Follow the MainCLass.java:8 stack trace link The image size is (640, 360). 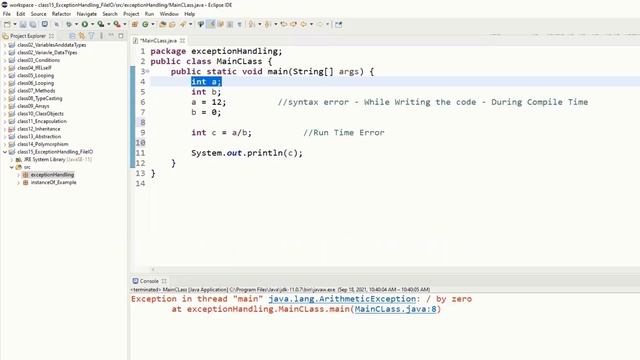pyautogui.click(x=395, y=309)
